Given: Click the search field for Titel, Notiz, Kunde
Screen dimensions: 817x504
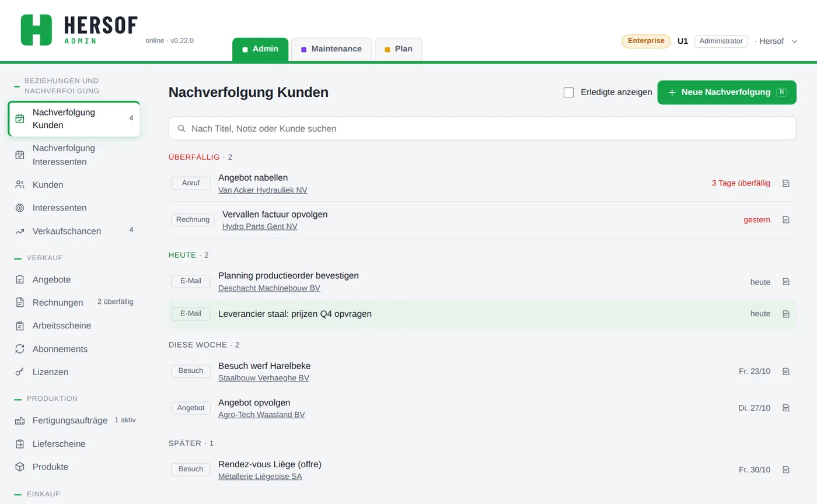Looking at the screenshot, I should (482, 128).
